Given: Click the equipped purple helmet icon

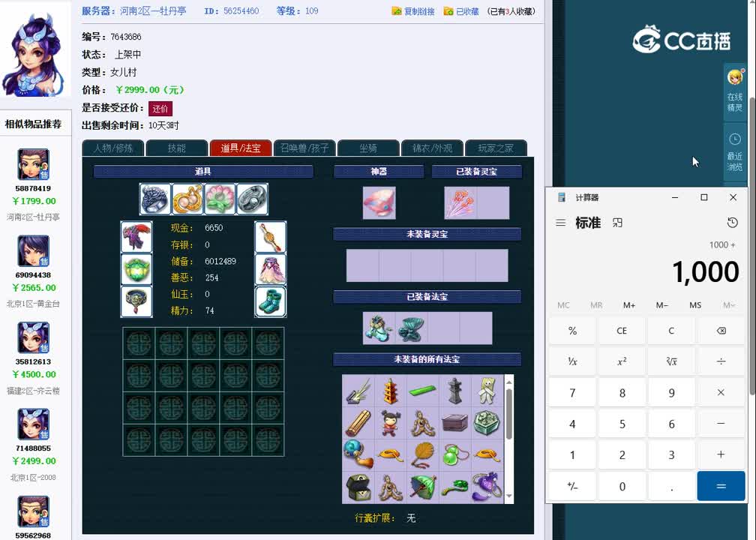Looking at the screenshot, I should click(x=136, y=237).
